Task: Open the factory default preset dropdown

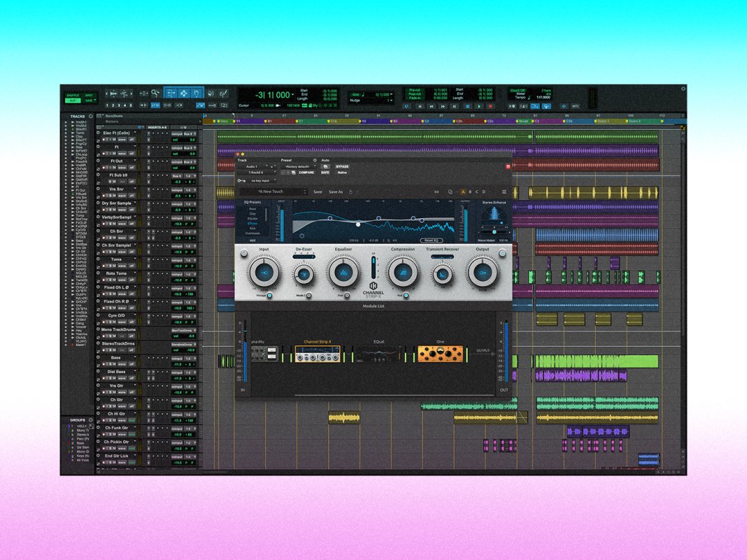Action: [298, 166]
